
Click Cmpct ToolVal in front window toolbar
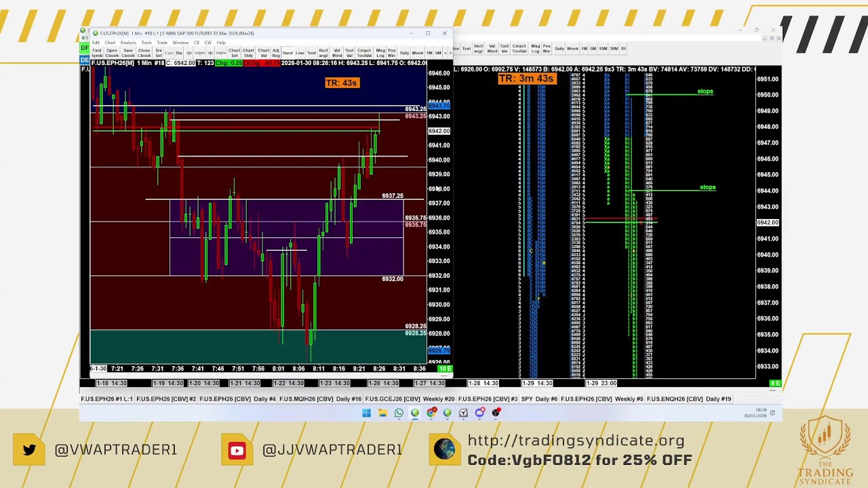point(364,52)
